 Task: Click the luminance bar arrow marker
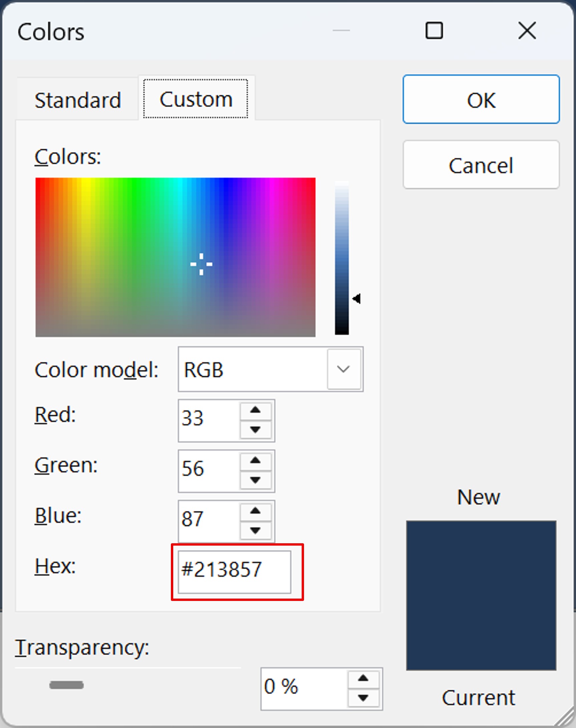coord(357,298)
